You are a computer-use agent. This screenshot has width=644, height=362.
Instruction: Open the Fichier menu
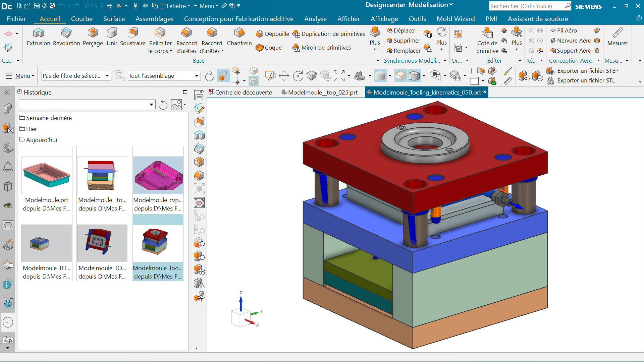coord(16,19)
